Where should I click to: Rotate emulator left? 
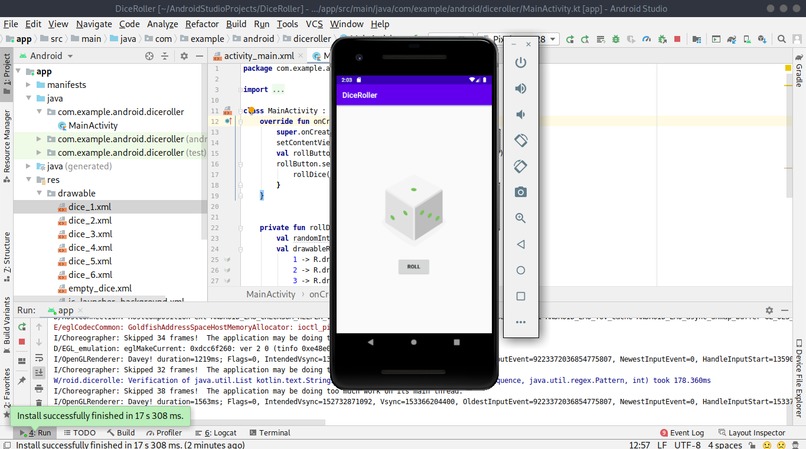(x=520, y=140)
